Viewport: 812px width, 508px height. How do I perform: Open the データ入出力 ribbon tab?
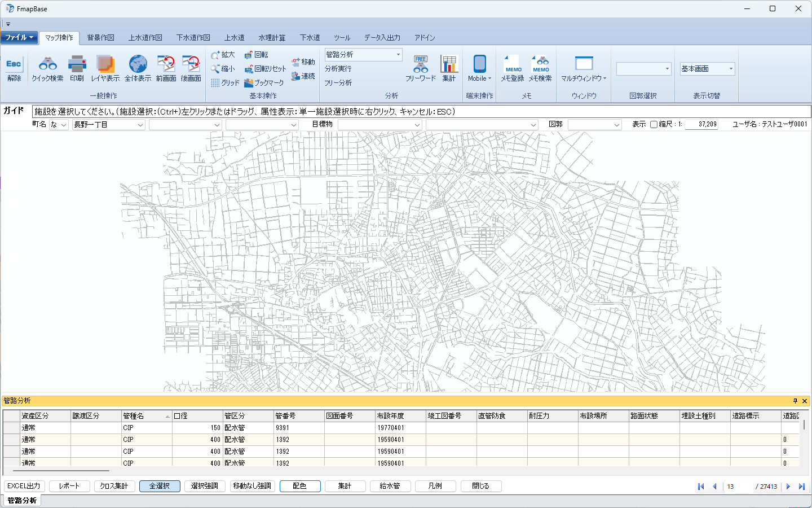[x=382, y=38]
